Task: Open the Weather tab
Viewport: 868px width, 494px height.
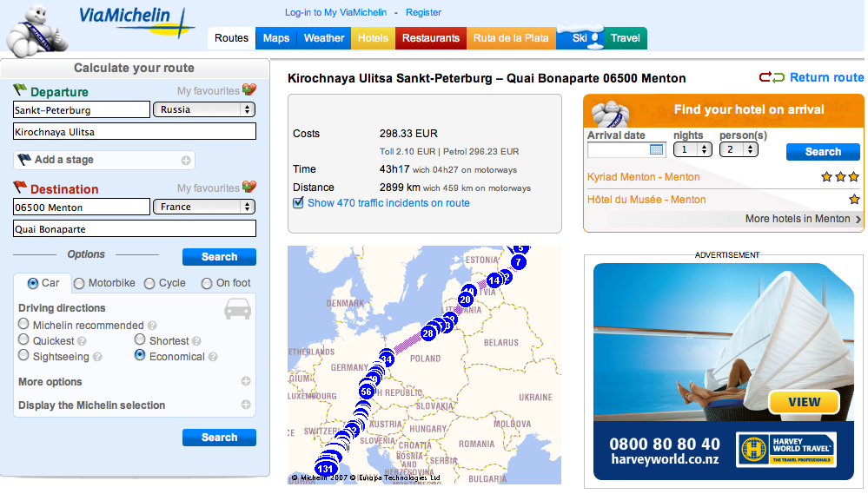Action: pos(324,38)
